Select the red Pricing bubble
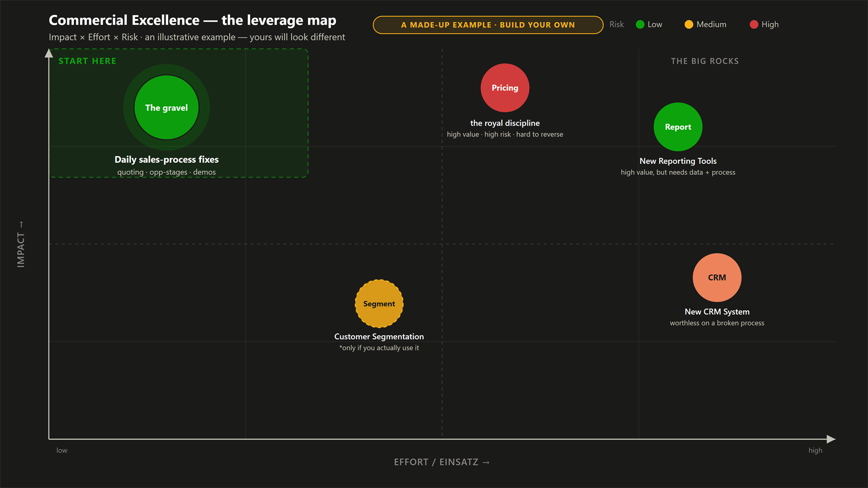The image size is (868, 488). (x=505, y=88)
